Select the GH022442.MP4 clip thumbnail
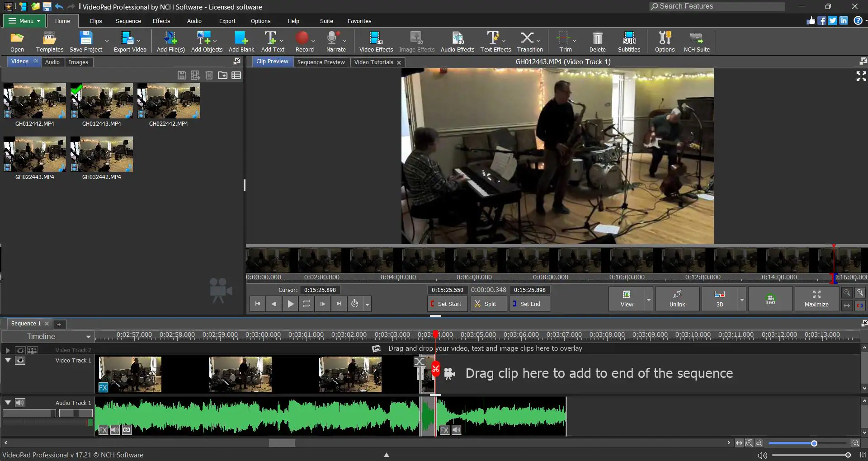 (168, 101)
